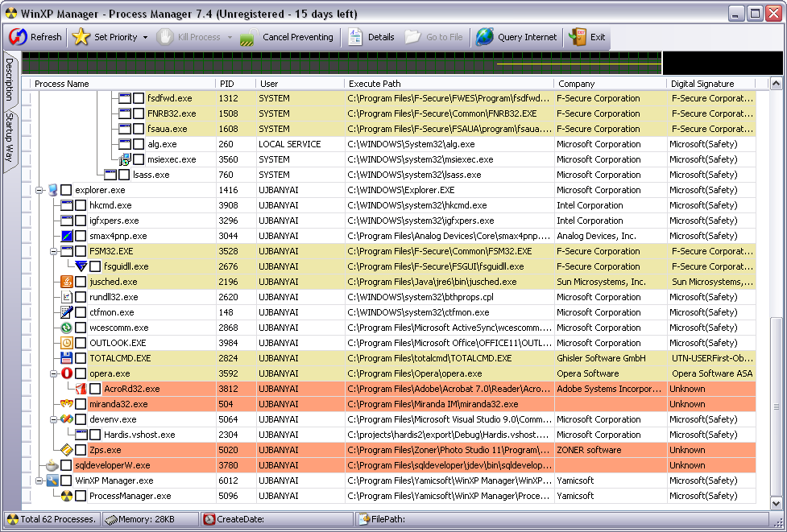Click the Query Internet globe icon

(484, 37)
